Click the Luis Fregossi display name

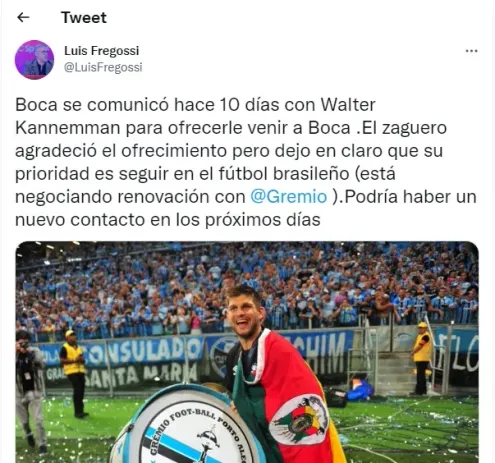click(x=102, y=51)
